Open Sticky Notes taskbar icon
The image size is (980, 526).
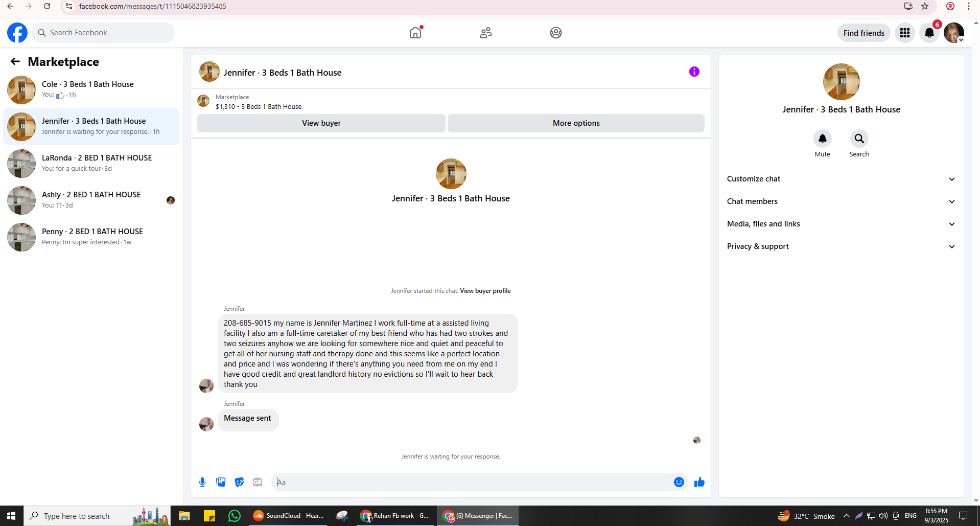click(x=209, y=516)
